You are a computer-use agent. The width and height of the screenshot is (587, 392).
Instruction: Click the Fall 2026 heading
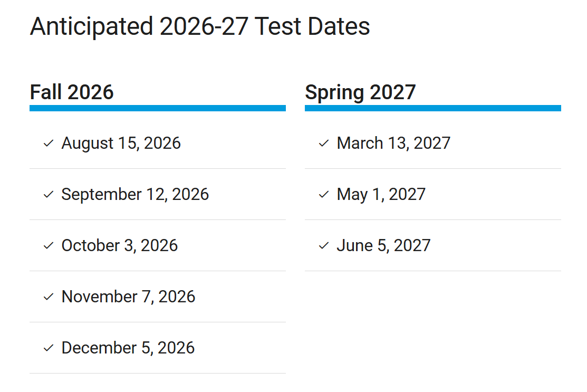(72, 92)
